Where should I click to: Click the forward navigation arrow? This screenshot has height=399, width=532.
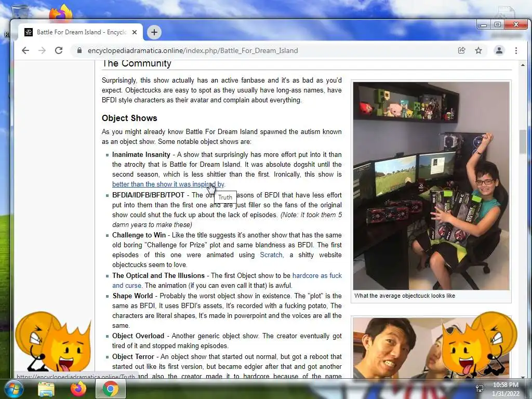click(42, 50)
